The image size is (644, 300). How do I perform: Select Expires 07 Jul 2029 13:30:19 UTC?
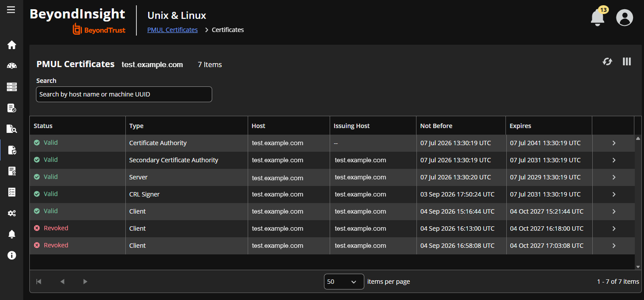point(545,177)
